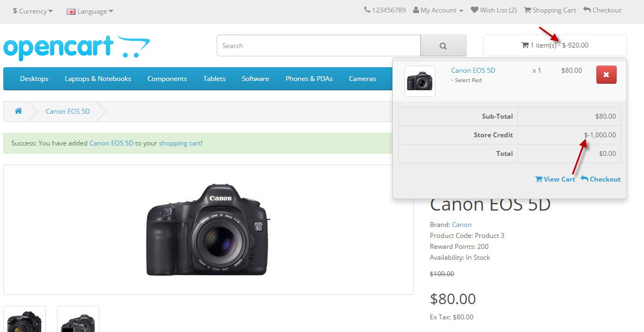
Task: Open the Laptops & Notebooks menu
Action: tap(98, 79)
